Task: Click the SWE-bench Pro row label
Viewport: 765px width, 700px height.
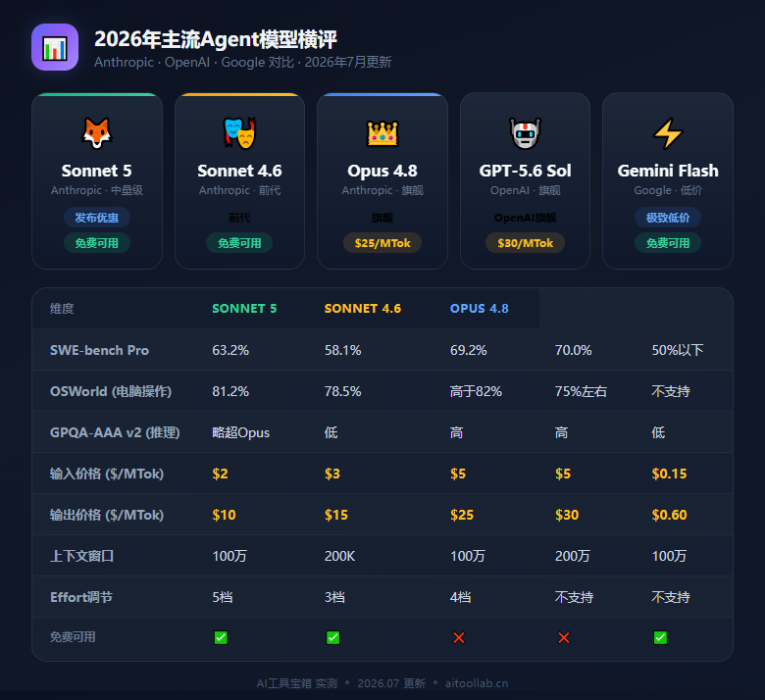Action: click(99, 350)
